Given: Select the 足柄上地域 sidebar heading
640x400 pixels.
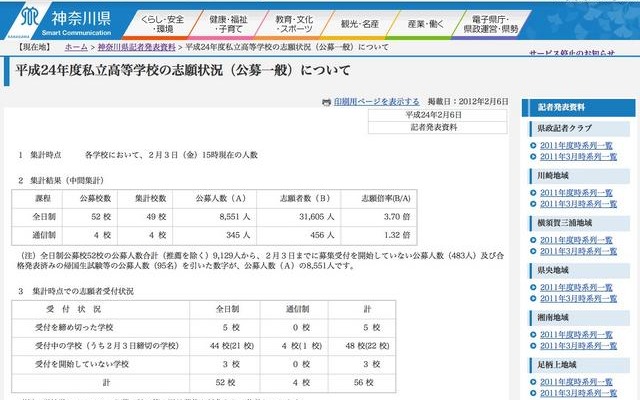Looking at the screenshot, I should tap(579, 365).
